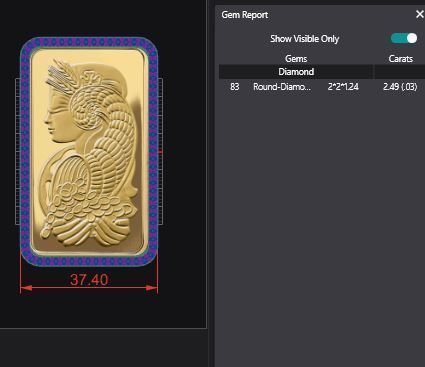Image resolution: width=425 pixels, height=367 pixels.
Task: Click the Gem Report panel title
Action: pyautogui.click(x=245, y=15)
